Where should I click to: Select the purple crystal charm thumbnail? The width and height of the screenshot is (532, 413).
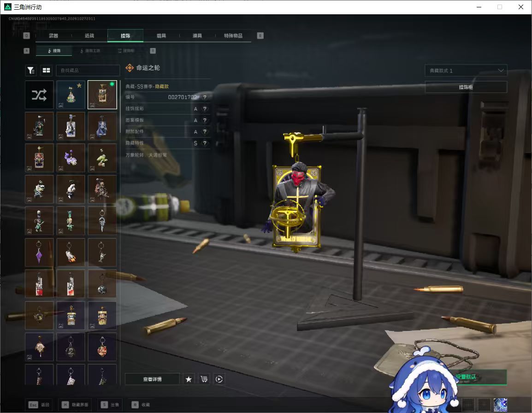click(39, 253)
